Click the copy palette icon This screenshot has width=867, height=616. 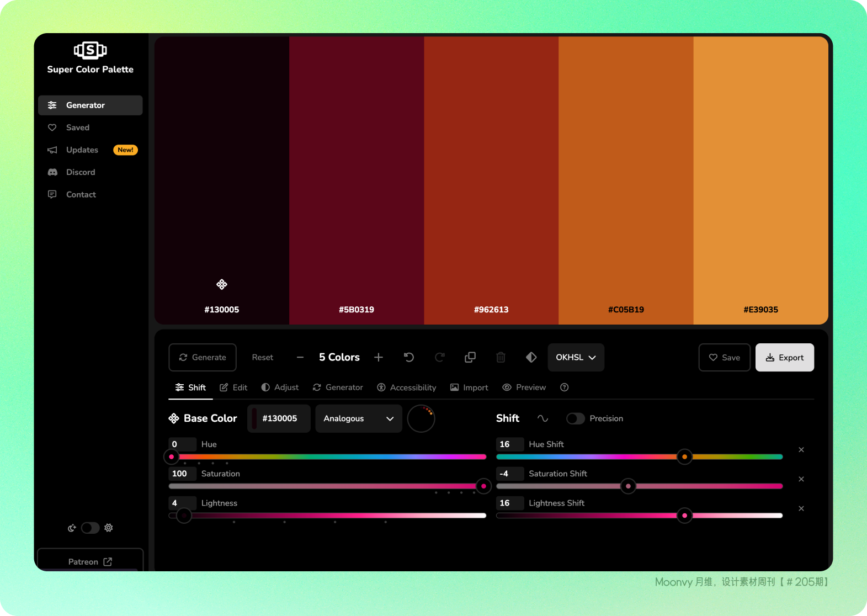pos(470,357)
